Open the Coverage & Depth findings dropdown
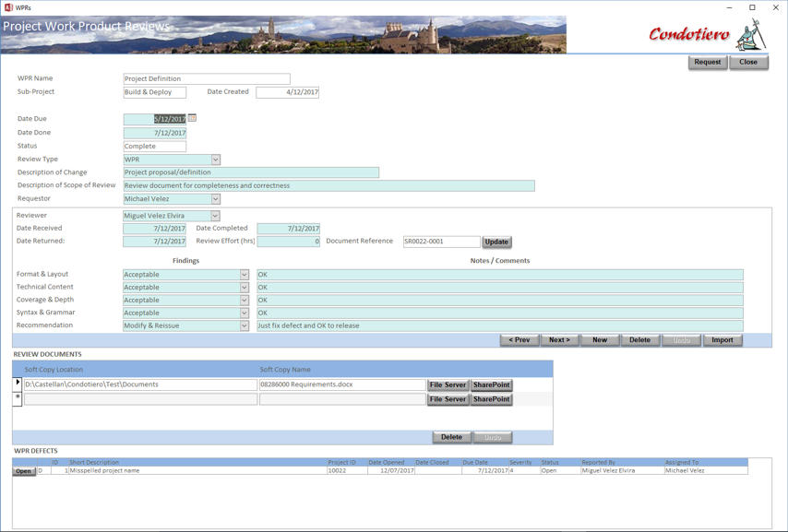Screen dimensions: 788x532 point(245,301)
